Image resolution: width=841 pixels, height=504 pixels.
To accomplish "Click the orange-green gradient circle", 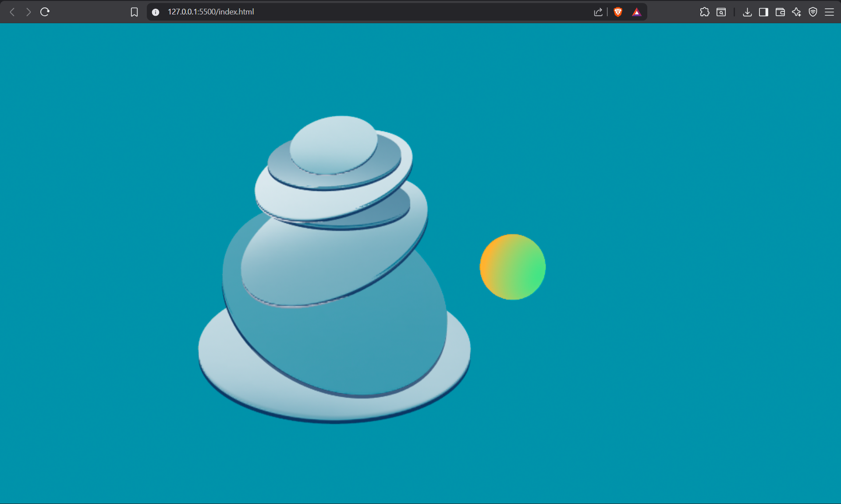I will [x=512, y=267].
